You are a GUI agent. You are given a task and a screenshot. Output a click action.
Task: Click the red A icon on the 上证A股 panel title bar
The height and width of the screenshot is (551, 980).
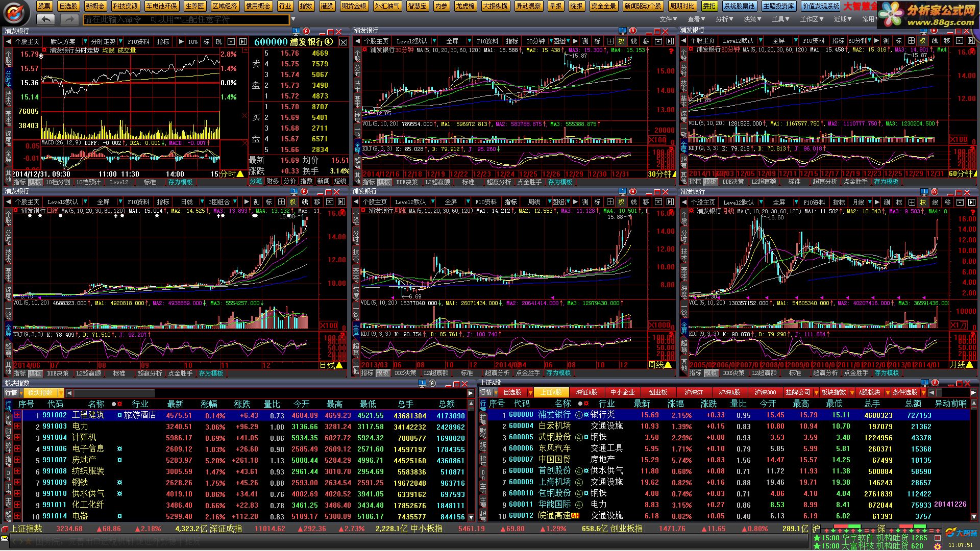click(x=935, y=383)
